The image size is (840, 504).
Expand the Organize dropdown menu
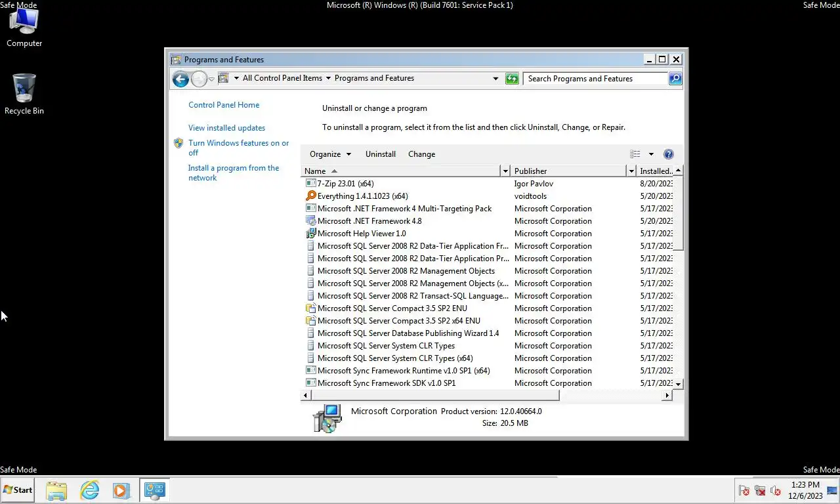pyautogui.click(x=331, y=154)
